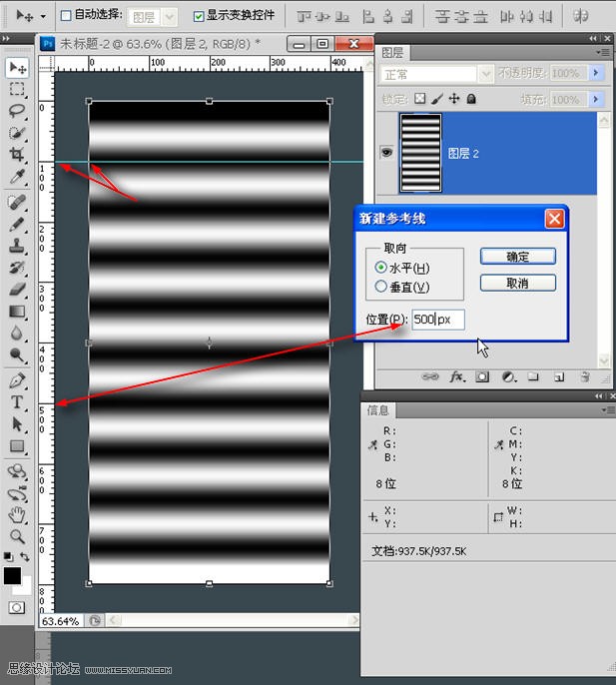
Task: Toggle lock image pixels brush icon
Action: [x=437, y=99]
